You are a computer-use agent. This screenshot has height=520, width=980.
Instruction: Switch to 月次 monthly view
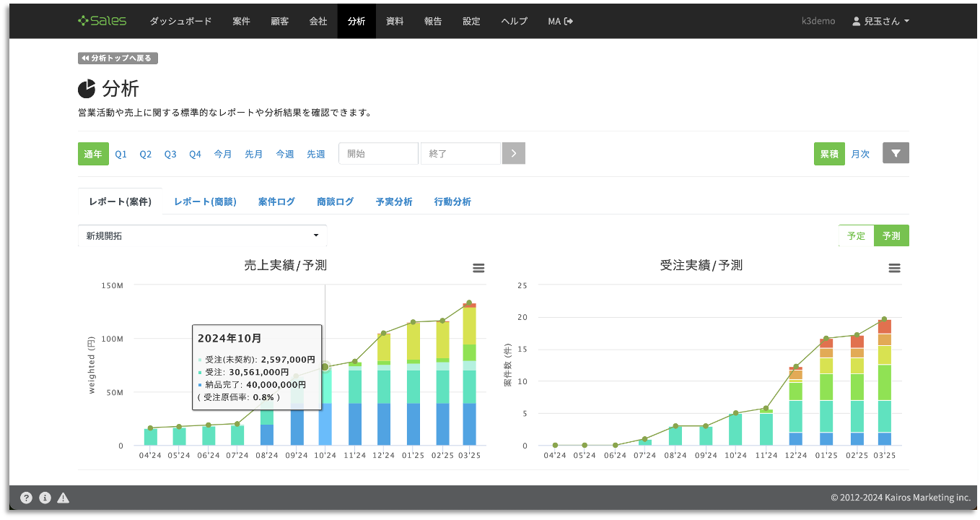pyautogui.click(x=860, y=154)
